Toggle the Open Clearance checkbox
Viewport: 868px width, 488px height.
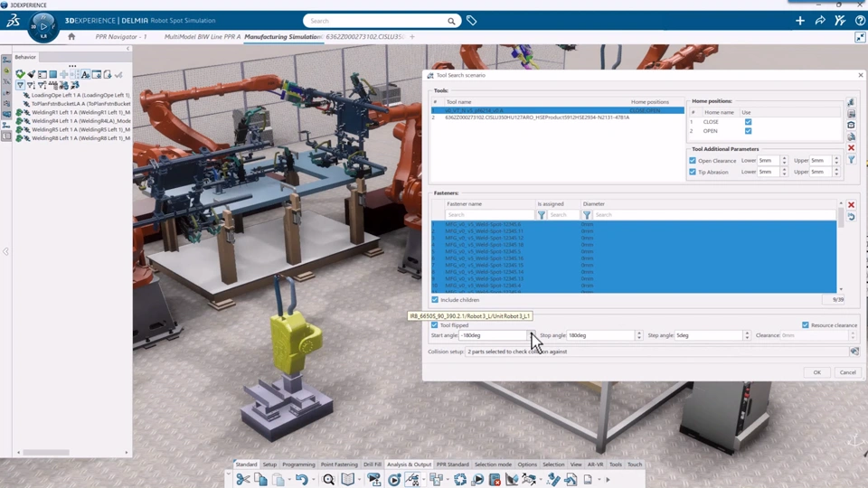pos(693,161)
